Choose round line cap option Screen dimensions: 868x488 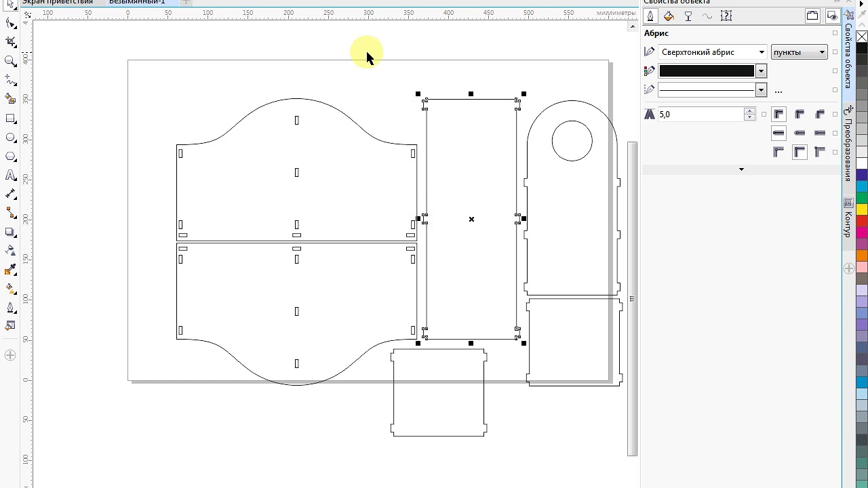point(800,133)
